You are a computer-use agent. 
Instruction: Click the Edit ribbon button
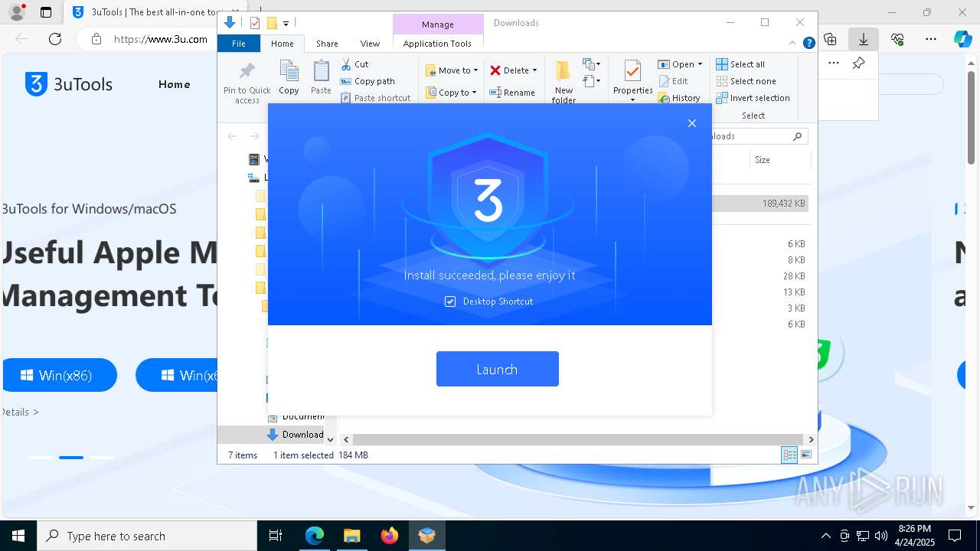click(x=673, y=81)
